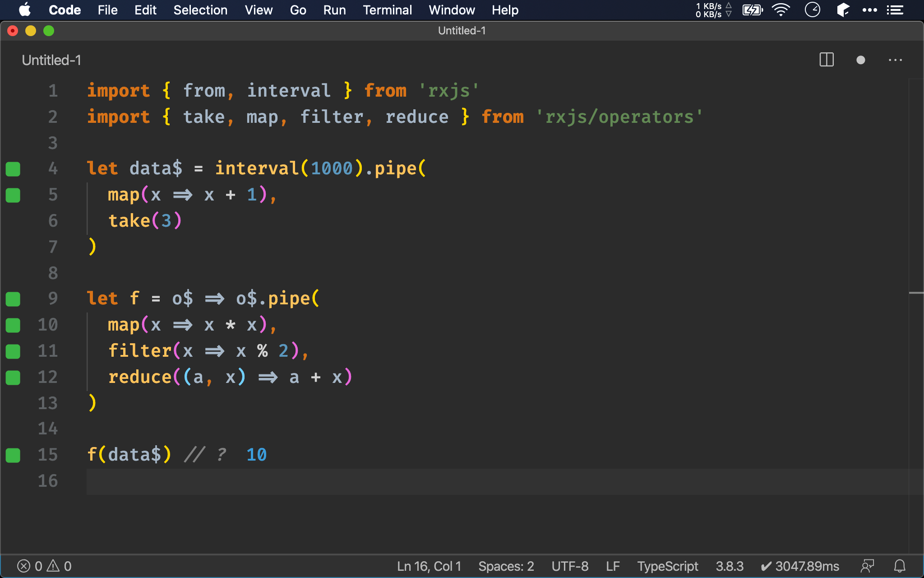Click the network speed indicator in menu bar
Screen dimensions: 924x578
714,10
